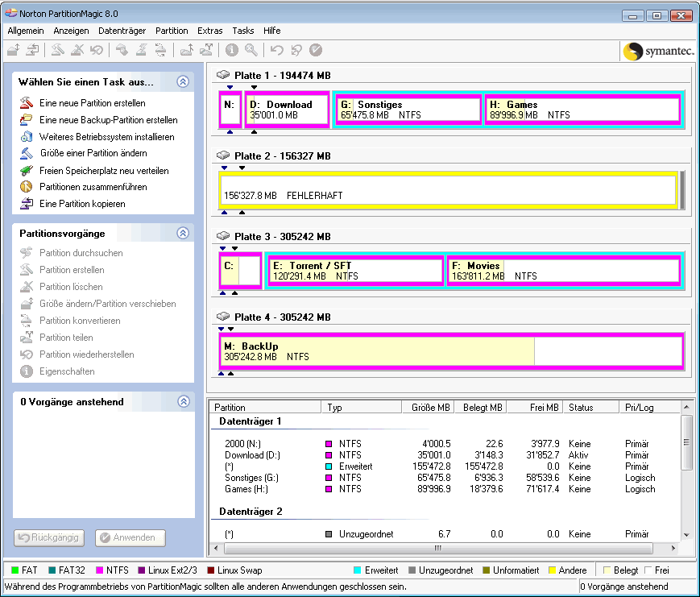This screenshot has height=597, width=700.
Task: Collapse the '0 Vorgänge anstehend' panel
Action: click(183, 401)
